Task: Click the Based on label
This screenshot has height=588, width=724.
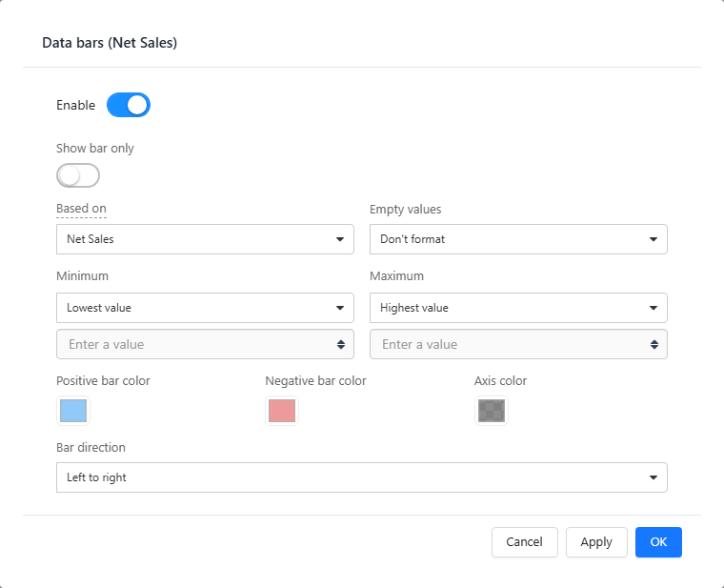Action: 81,209
